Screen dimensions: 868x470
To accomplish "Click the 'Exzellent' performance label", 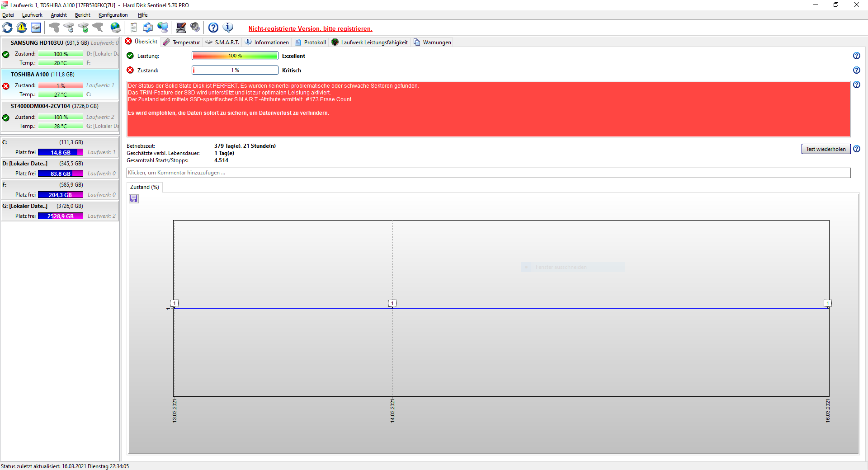I will (x=293, y=56).
